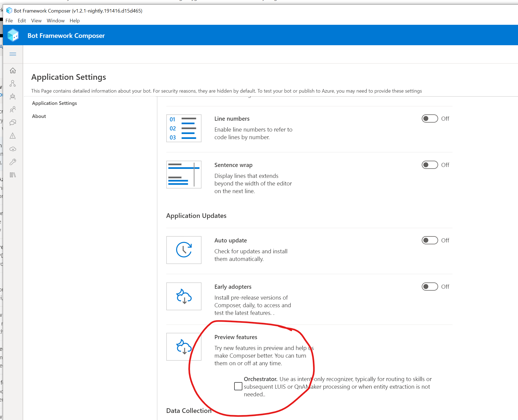Select the About page link
Screen dimensions: 518x420
coord(39,116)
